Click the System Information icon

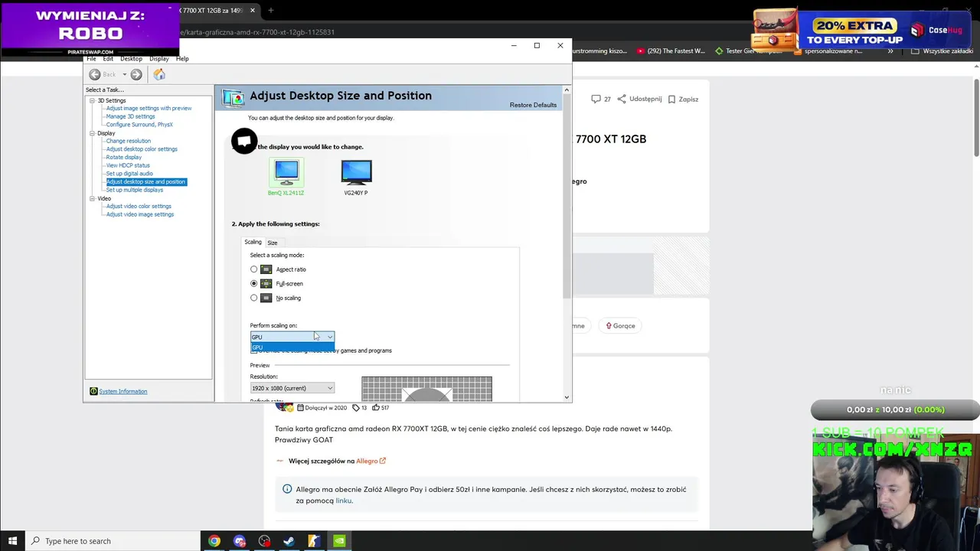93,391
